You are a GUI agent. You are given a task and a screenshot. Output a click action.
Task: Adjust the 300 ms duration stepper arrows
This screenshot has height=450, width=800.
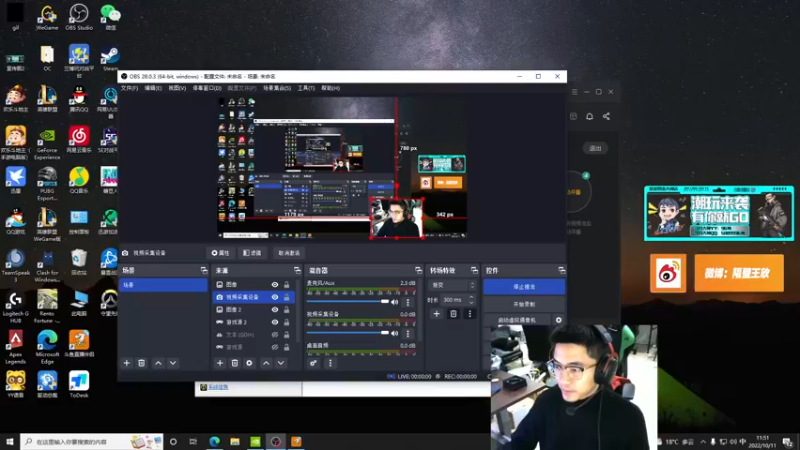[x=471, y=299]
